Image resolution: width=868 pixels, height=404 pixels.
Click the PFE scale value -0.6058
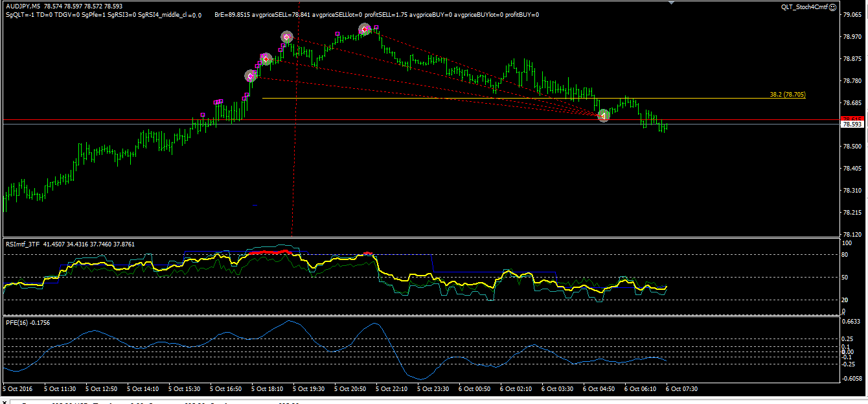coord(851,378)
